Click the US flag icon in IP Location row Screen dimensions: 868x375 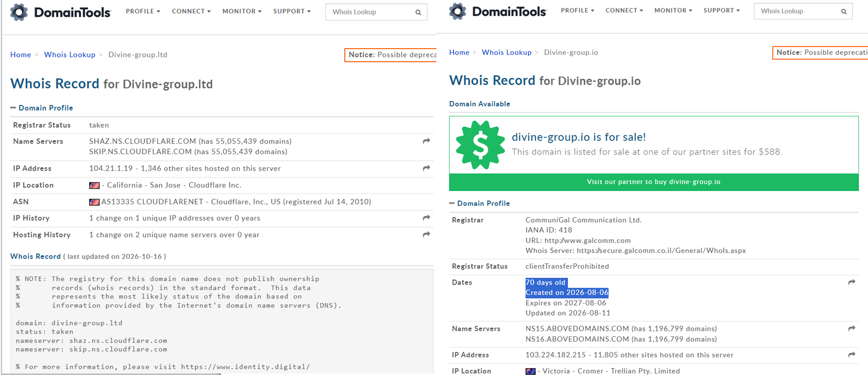(94, 186)
